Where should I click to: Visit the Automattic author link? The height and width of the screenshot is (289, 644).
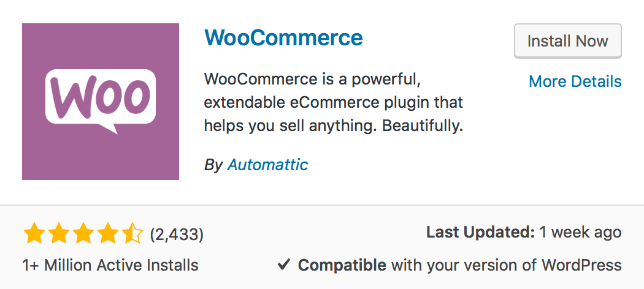click(x=267, y=164)
